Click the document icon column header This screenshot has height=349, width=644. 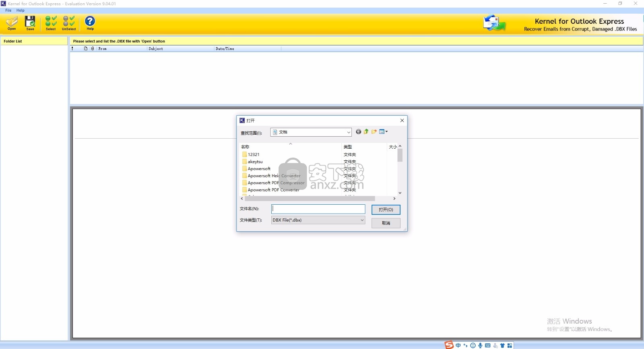pyautogui.click(x=86, y=49)
